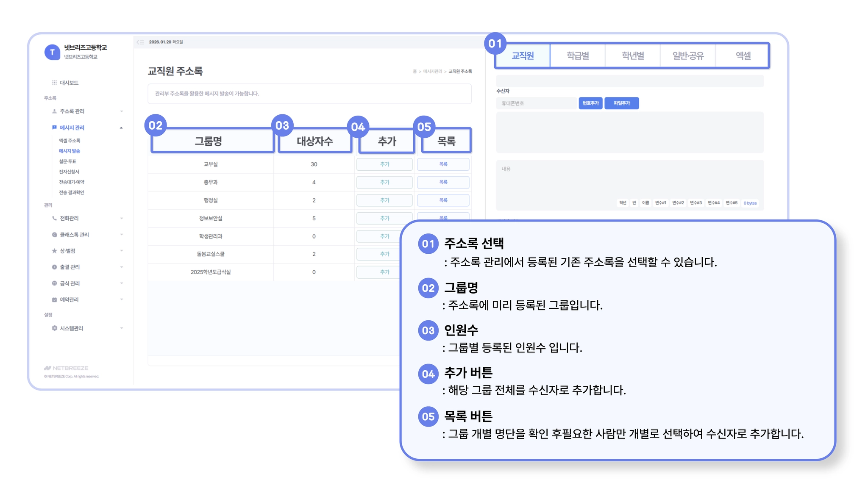
Task: Select the 엑셀 address book tab
Action: 743,55
